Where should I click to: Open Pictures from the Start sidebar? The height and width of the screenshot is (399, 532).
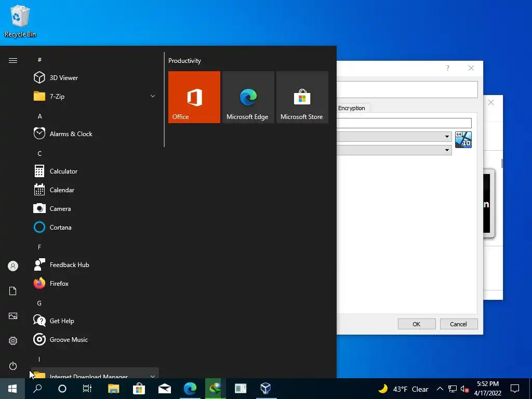click(x=13, y=316)
